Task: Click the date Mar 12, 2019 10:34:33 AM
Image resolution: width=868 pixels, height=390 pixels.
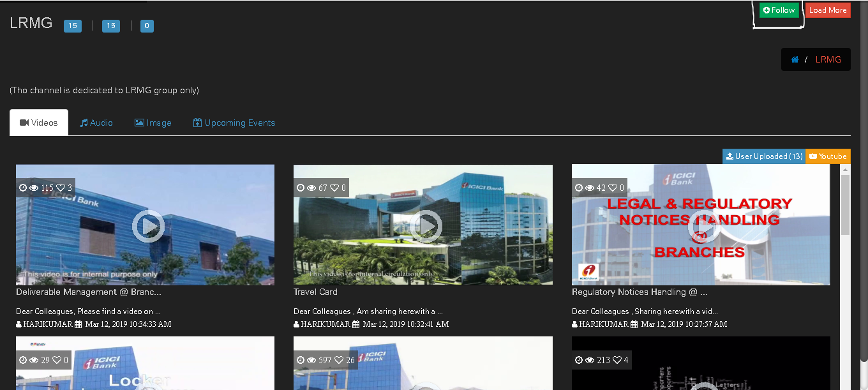Action: (x=128, y=324)
